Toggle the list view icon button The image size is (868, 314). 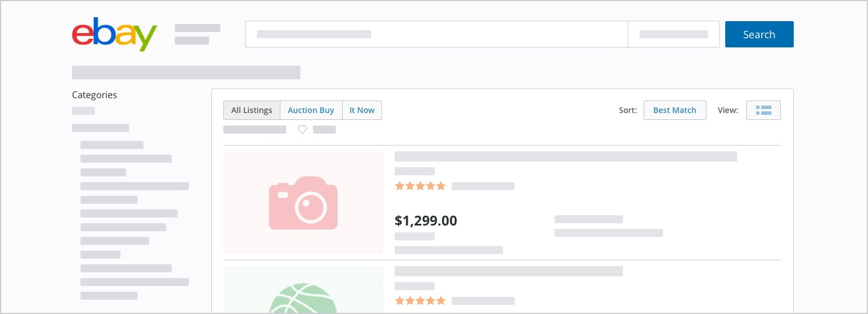click(763, 110)
